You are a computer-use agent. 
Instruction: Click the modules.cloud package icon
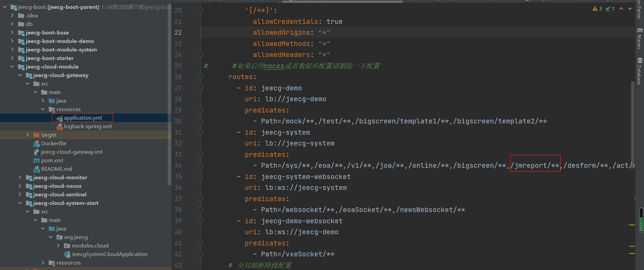[67, 245]
